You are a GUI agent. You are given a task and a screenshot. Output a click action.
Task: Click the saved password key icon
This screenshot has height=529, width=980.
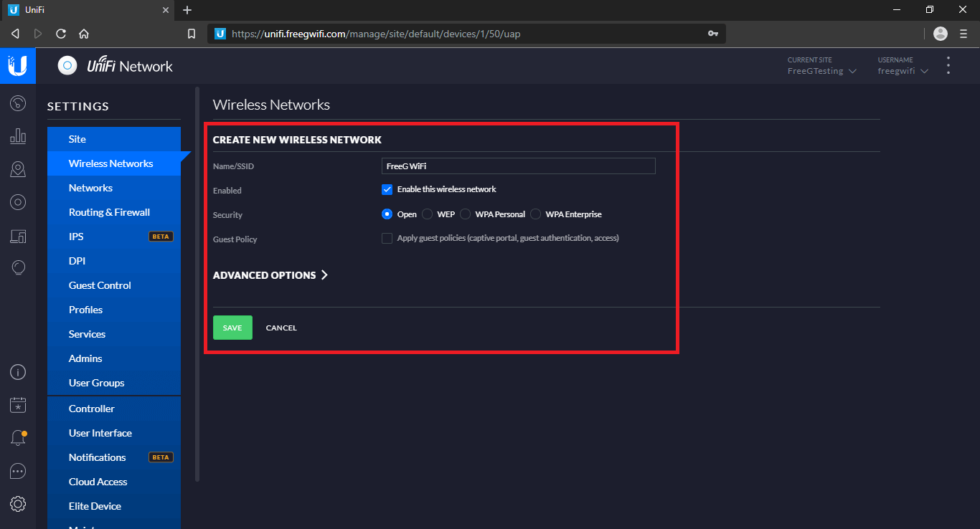click(713, 34)
